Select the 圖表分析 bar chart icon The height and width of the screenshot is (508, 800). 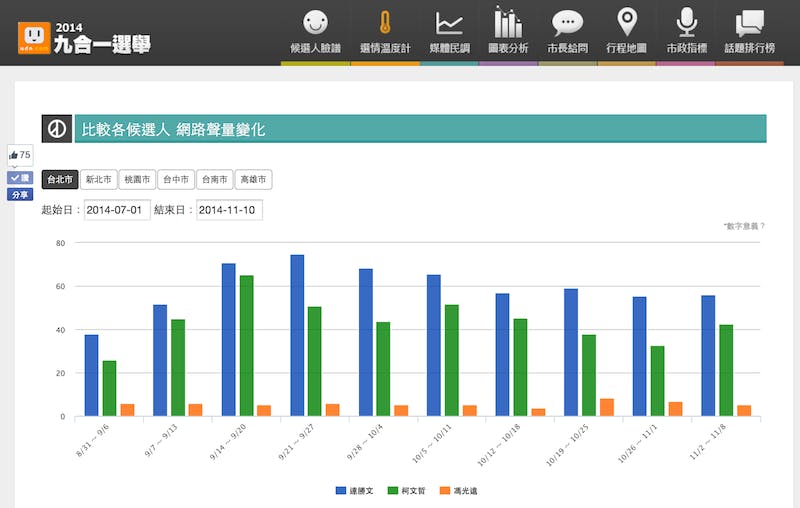508,22
